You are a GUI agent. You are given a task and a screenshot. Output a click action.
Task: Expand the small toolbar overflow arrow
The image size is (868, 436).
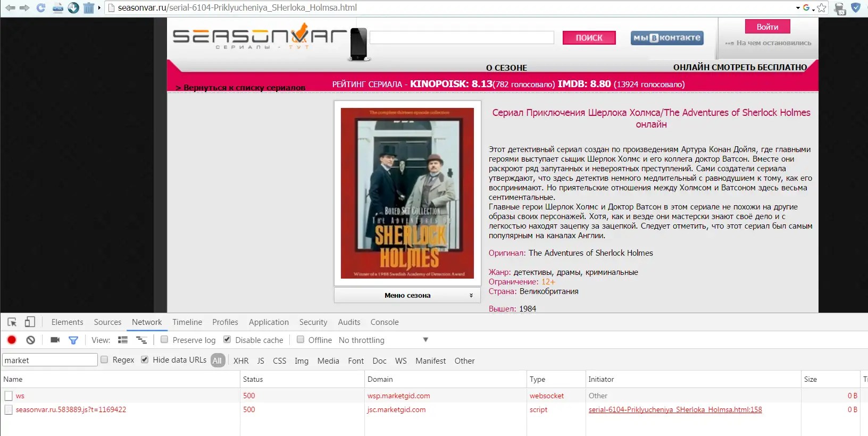[99, 8]
